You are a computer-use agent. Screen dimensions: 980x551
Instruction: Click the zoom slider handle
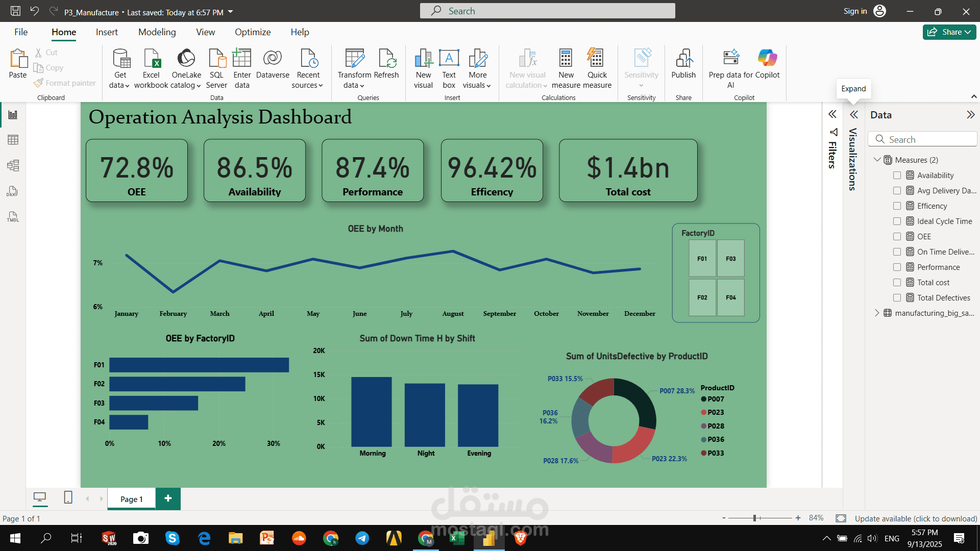click(x=754, y=518)
